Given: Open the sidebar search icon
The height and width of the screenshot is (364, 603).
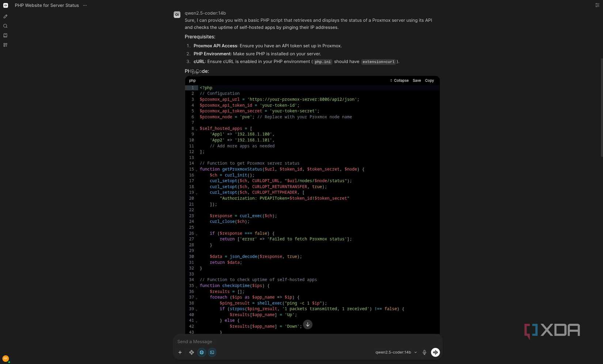Looking at the screenshot, I should click(5, 26).
